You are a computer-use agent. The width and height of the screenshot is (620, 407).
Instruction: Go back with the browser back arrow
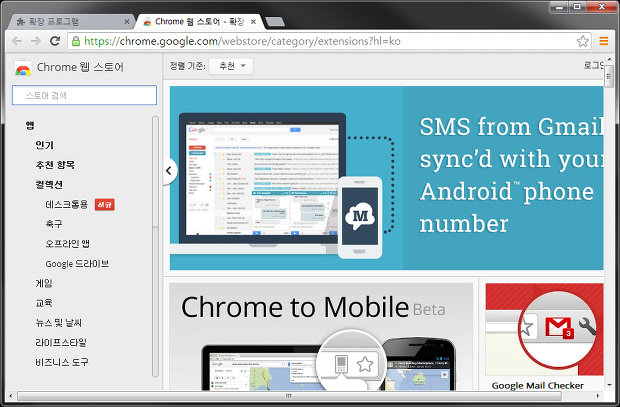(x=17, y=41)
